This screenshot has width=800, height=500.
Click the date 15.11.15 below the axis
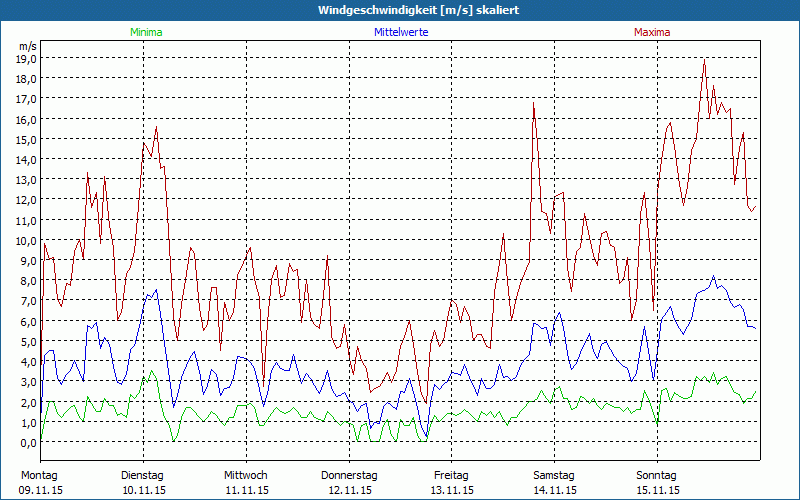(x=657, y=490)
